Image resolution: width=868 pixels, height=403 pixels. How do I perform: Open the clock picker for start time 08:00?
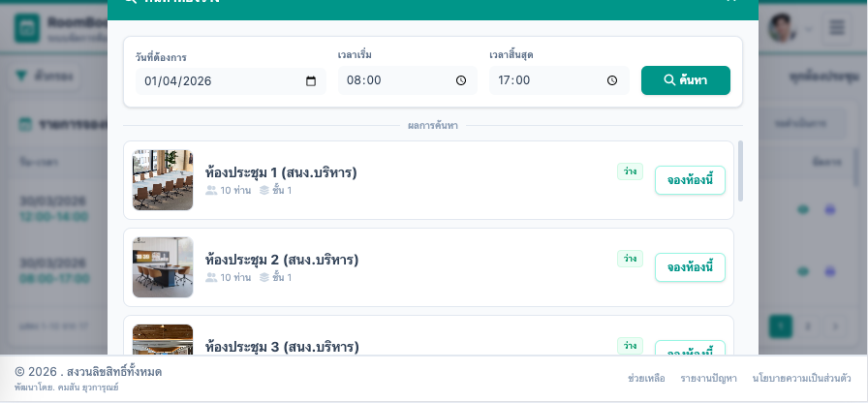461,80
